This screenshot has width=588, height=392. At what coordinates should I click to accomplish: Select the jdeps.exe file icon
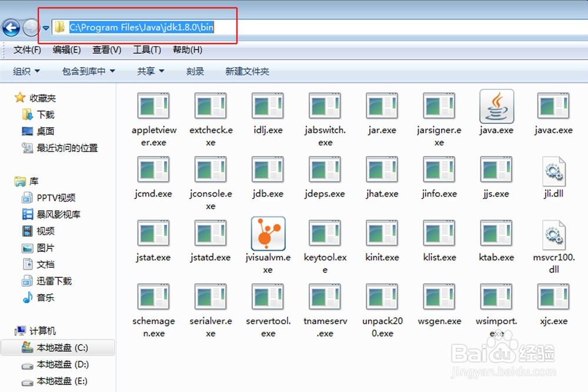click(x=325, y=169)
